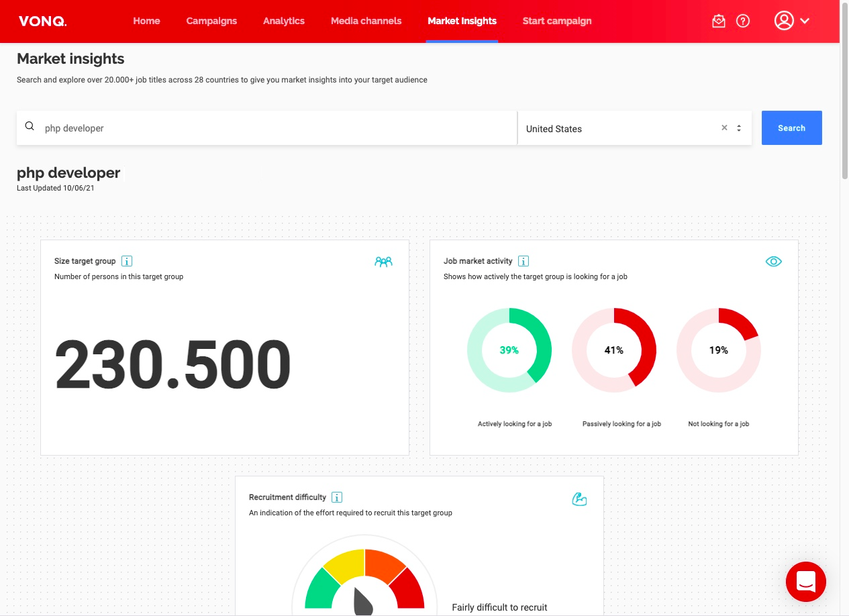
Task: Open the inbox envelope icon
Action: pos(719,21)
